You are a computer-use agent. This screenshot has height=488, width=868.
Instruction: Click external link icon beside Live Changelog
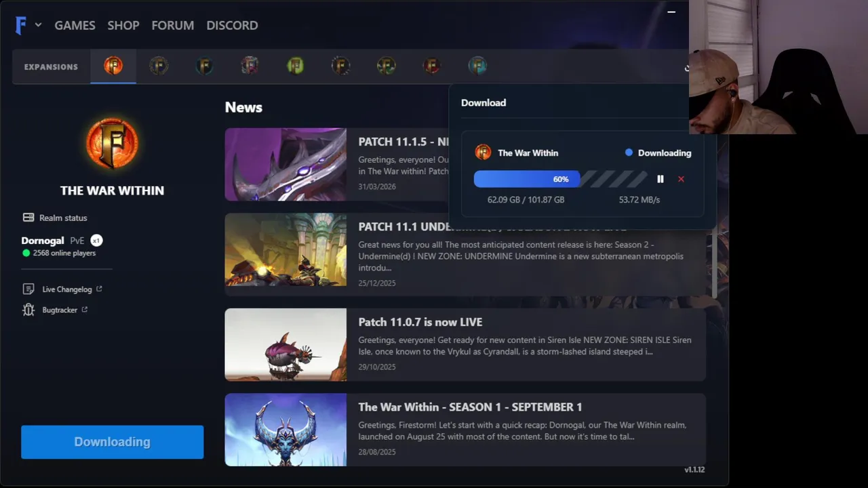99,289
